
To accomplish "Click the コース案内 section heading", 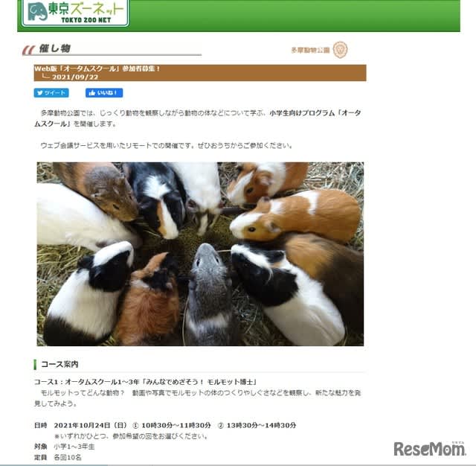I will (59, 364).
